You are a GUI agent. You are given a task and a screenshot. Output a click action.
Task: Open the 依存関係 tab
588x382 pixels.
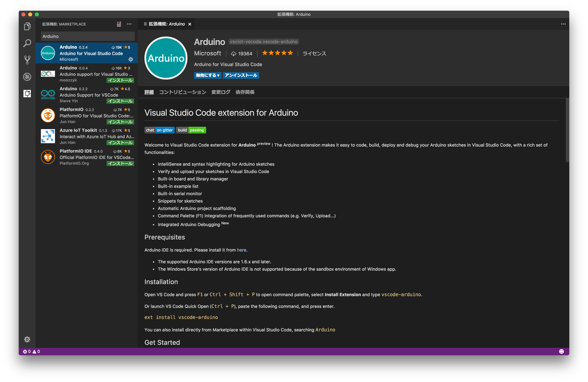245,92
